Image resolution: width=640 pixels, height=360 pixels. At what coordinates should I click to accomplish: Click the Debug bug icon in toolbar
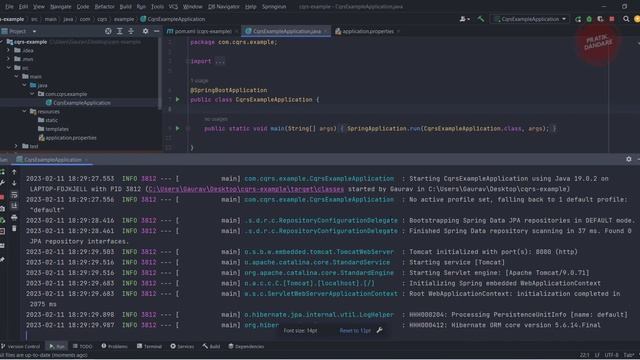589,19
